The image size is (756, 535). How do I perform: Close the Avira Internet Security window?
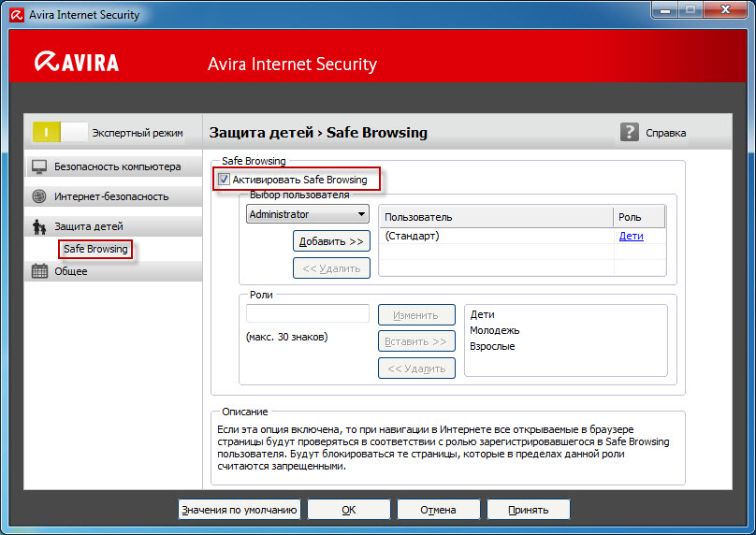click(725, 9)
